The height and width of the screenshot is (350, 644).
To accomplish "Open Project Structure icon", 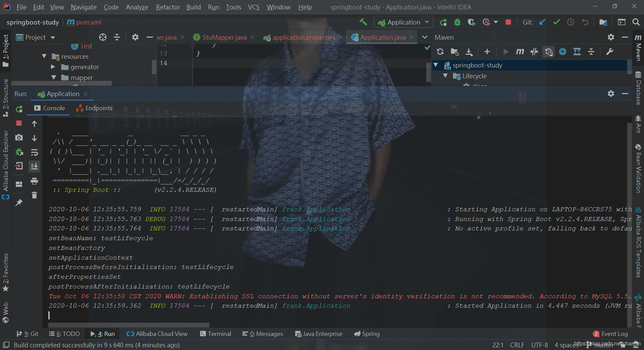I will click(603, 22).
